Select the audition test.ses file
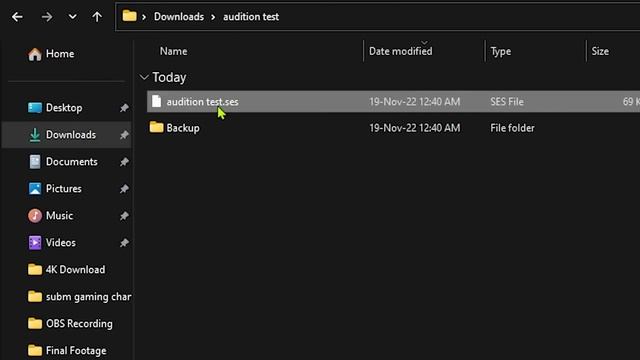The width and height of the screenshot is (640, 360). pyautogui.click(x=393, y=102)
